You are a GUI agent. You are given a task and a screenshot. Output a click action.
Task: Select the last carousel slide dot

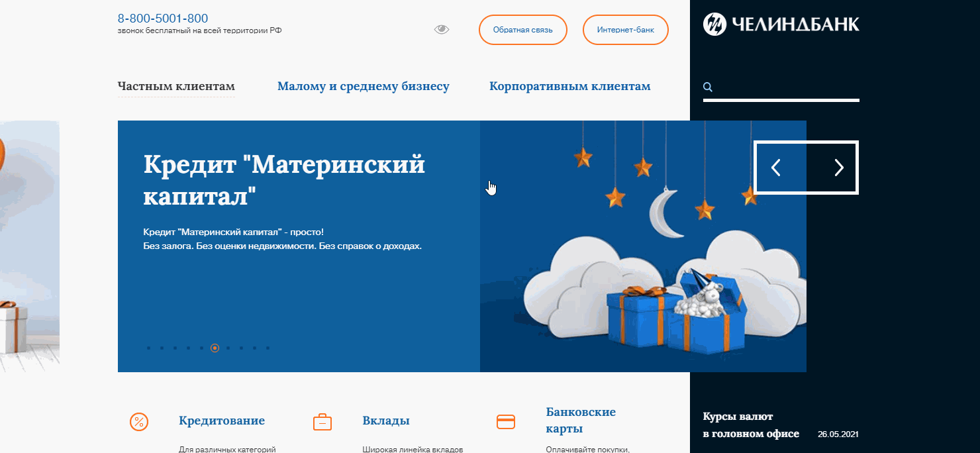268,347
